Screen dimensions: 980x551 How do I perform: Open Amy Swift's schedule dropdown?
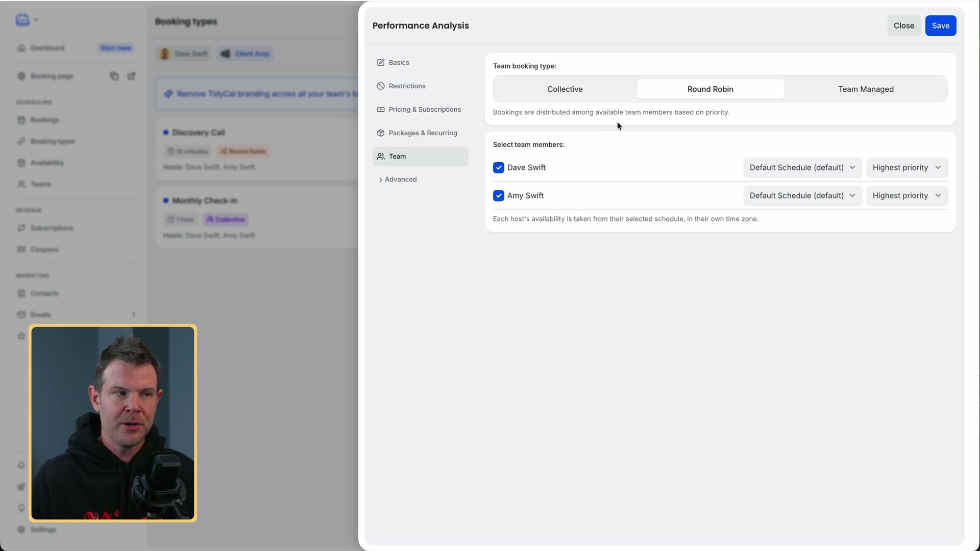click(x=802, y=195)
